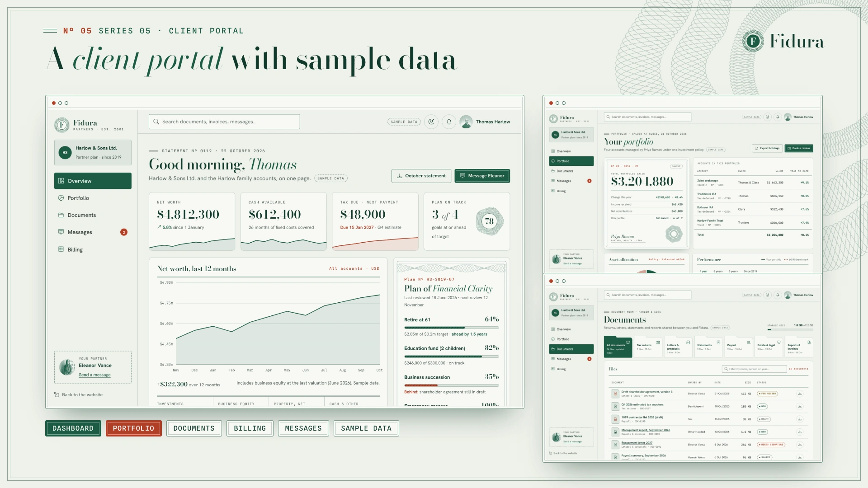Viewport: 868px width, 488px height.
Task: Select the Payroll folder tab
Action: 739,347
